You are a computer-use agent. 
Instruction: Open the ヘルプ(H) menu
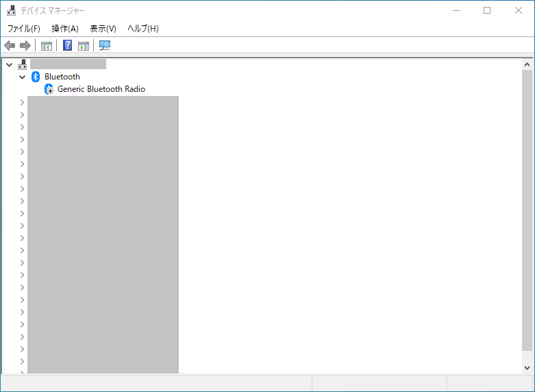coord(143,29)
